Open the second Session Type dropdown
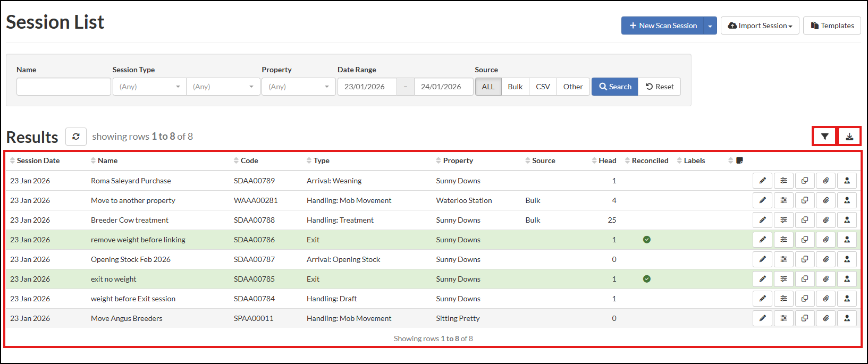The height and width of the screenshot is (364, 868). pos(223,87)
